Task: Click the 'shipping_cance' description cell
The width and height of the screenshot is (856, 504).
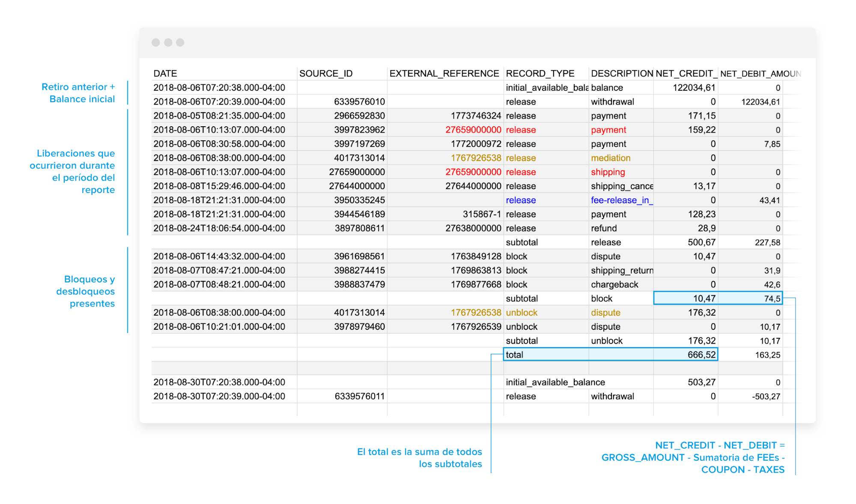Action: [x=621, y=186]
